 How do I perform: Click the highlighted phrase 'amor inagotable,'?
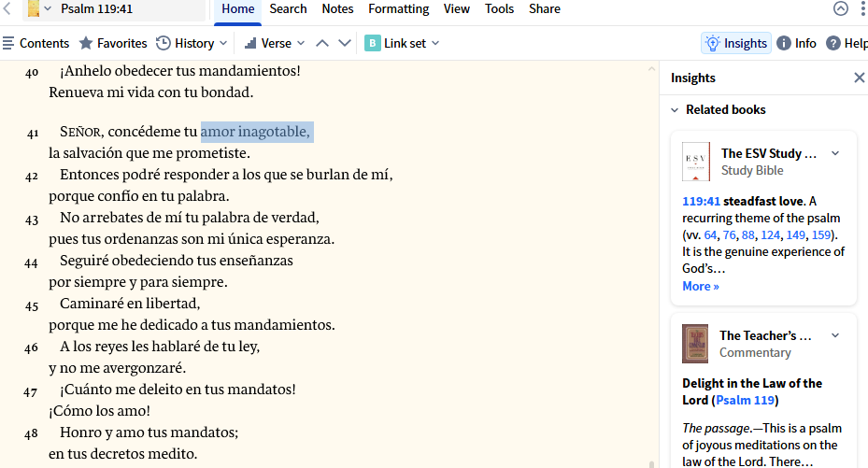pyautogui.click(x=257, y=132)
